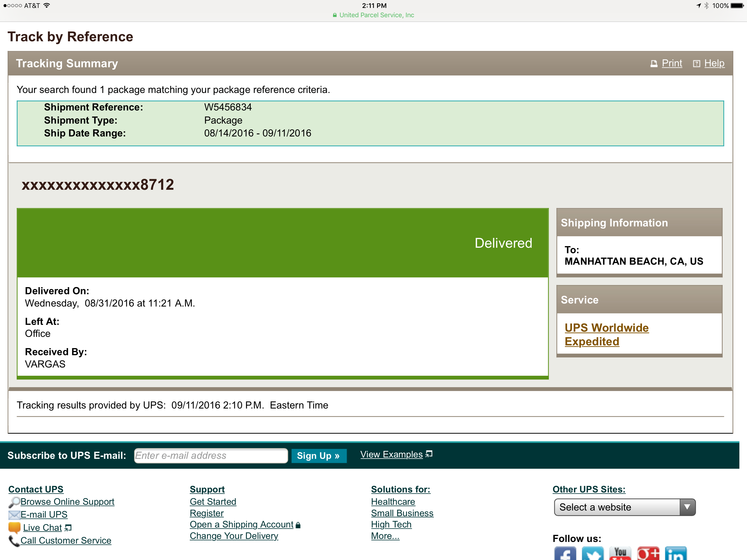Image resolution: width=747 pixels, height=560 pixels.
Task: Open the More... solutions link
Action: click(x=385, y=536)
